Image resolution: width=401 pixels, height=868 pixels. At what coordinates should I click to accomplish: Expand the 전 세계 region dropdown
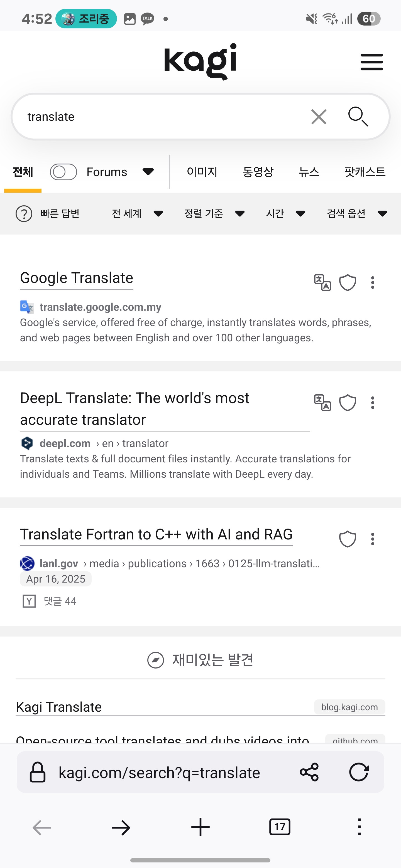tap(137, 214)
